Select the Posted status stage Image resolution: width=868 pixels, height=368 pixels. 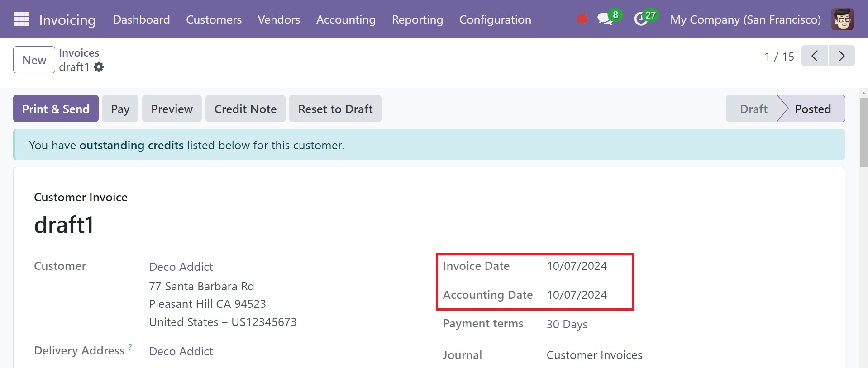click(x=813, y=109)
